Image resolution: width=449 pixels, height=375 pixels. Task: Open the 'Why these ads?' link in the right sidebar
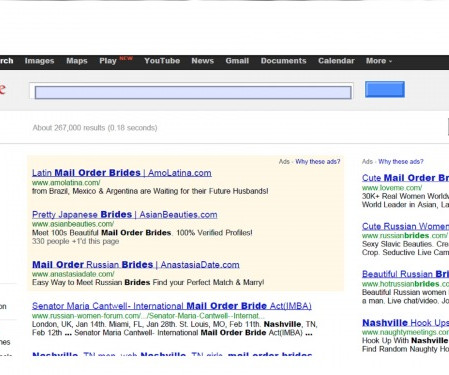point(401,162)
